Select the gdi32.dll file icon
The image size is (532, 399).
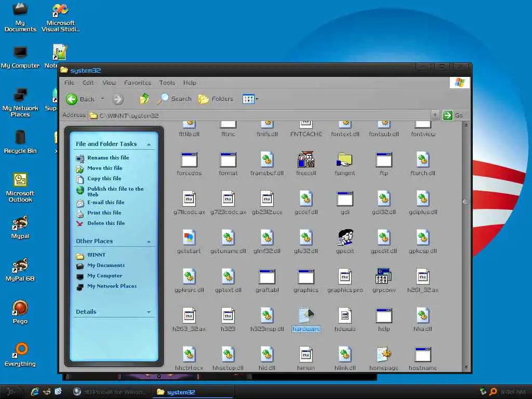pyautogui.click(x=384, y=199)
